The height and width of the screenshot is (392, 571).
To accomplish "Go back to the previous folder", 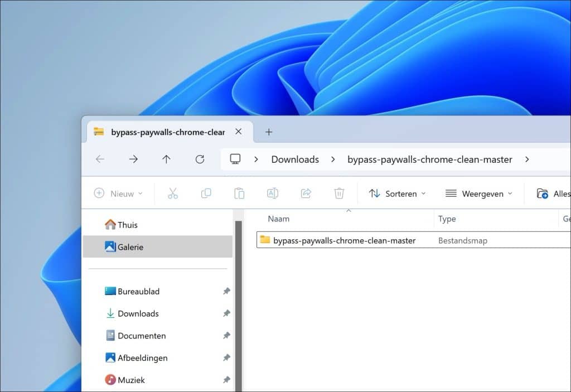I will tap(100, 159).
